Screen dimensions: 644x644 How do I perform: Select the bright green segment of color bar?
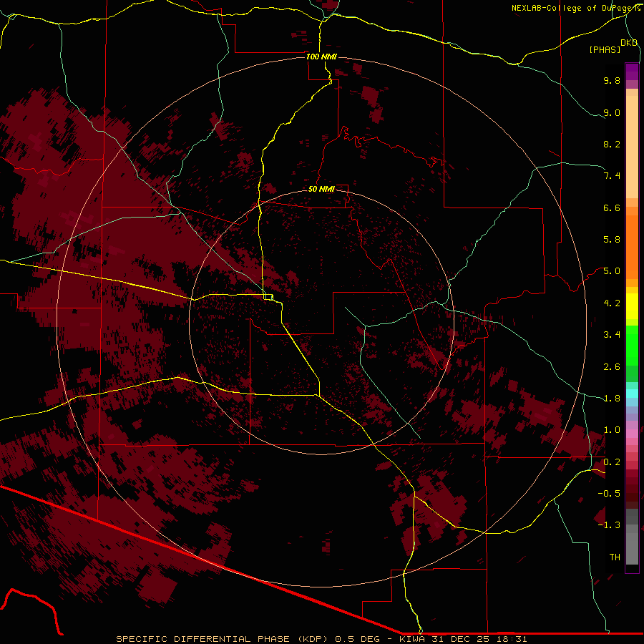(x=632, y=346)
